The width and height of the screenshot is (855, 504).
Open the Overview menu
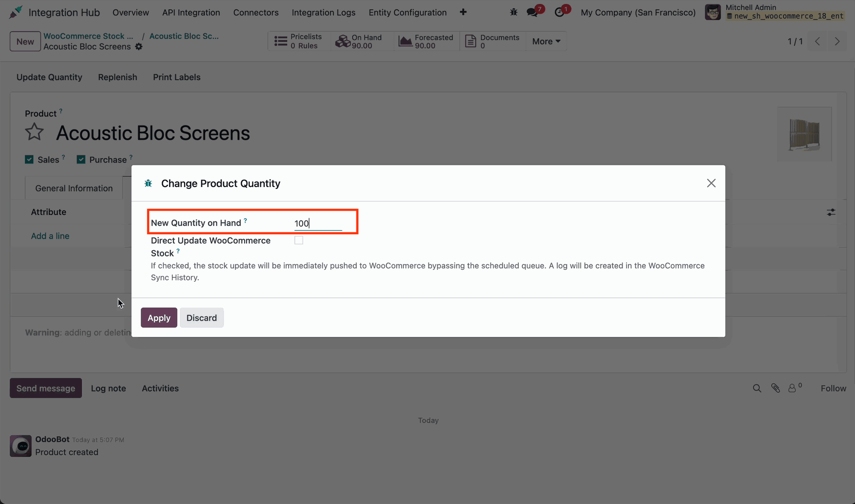pos(130,12)
